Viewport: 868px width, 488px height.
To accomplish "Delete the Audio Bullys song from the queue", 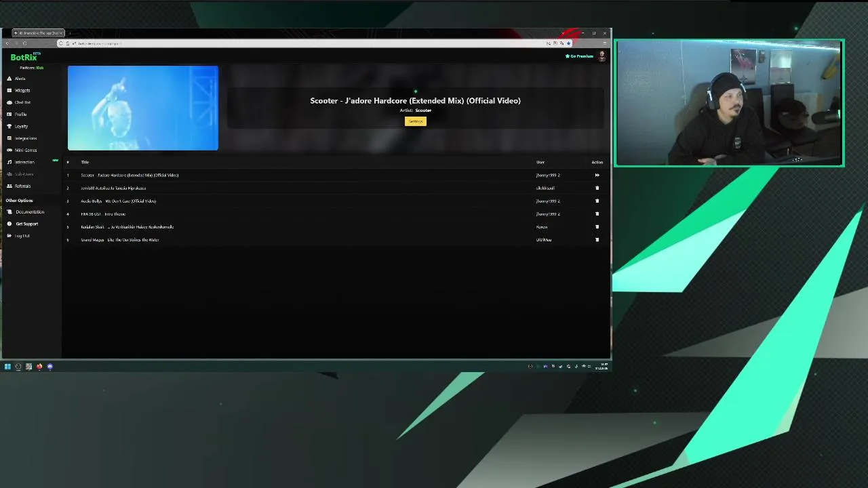I will [597, 201].
